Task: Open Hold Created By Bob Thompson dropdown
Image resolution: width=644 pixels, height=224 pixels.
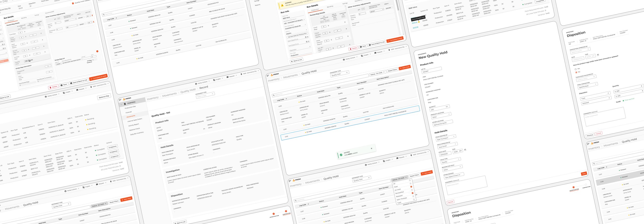Action: tap(446, 138)
